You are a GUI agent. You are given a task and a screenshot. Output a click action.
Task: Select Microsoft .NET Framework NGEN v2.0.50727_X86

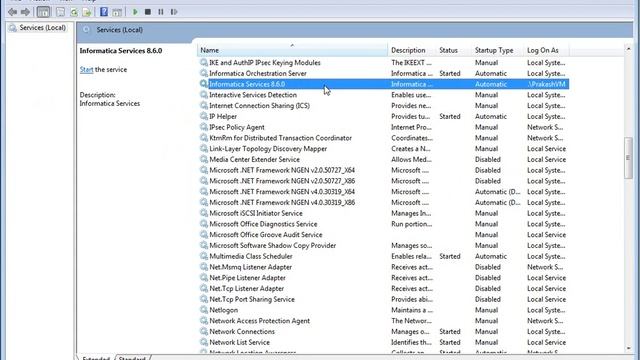coord(282,181)
